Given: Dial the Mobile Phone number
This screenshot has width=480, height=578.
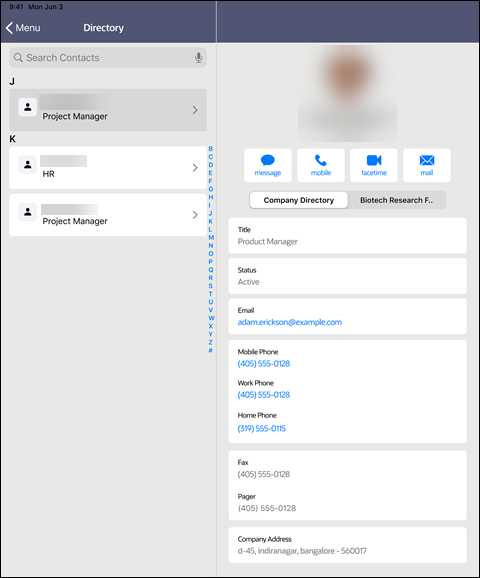Looking at the screenshot, I should tap(264, 364).
